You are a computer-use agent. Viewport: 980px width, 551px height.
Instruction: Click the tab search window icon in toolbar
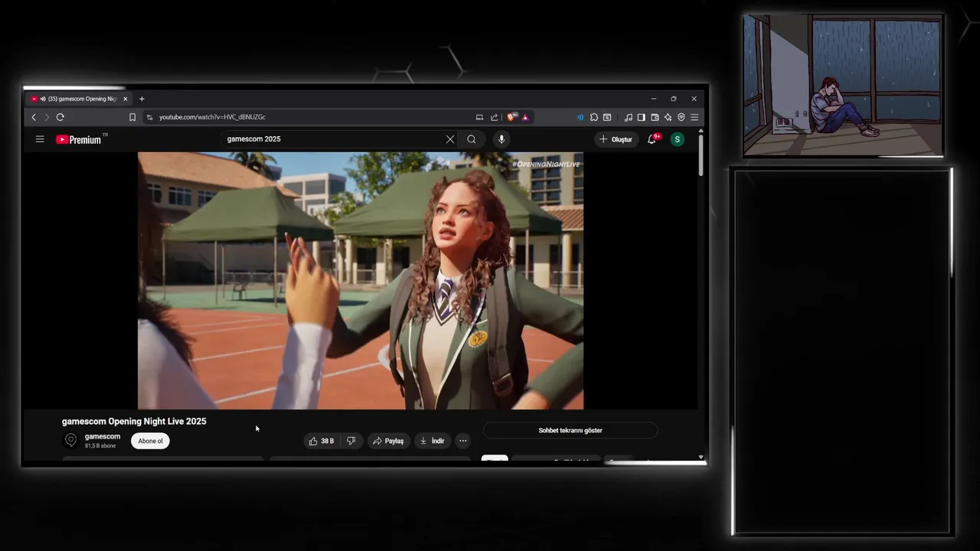pos(607,117)
